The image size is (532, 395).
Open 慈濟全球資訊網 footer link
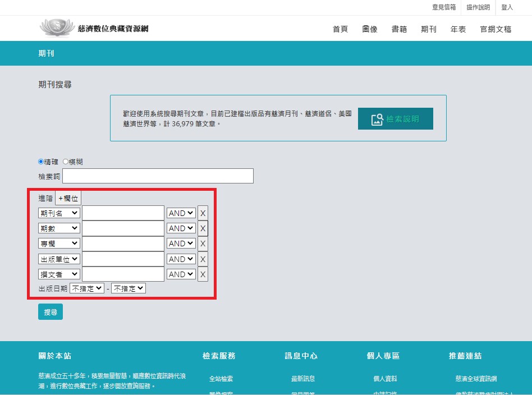tap(476, 379)
